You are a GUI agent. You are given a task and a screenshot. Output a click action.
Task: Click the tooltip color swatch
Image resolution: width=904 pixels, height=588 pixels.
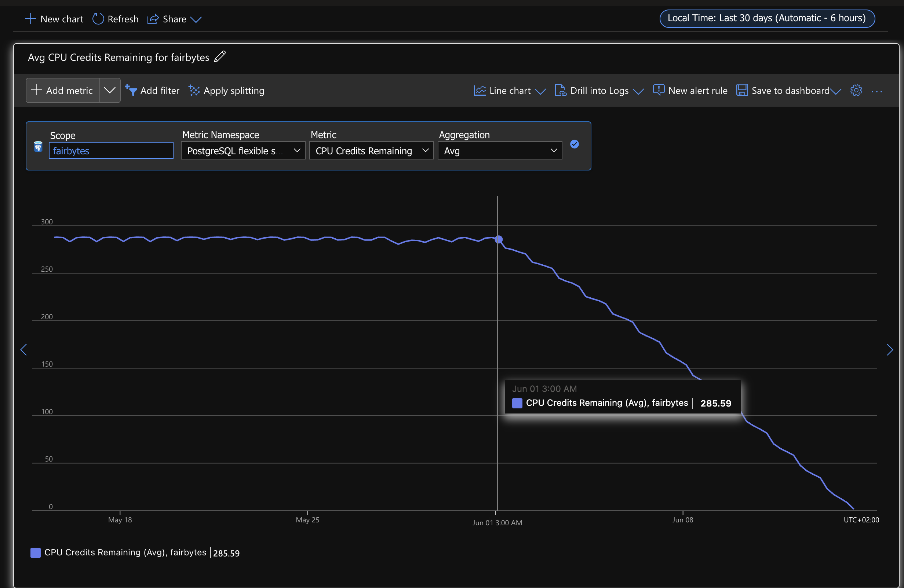pyautogui.click(x=517, y=403)
